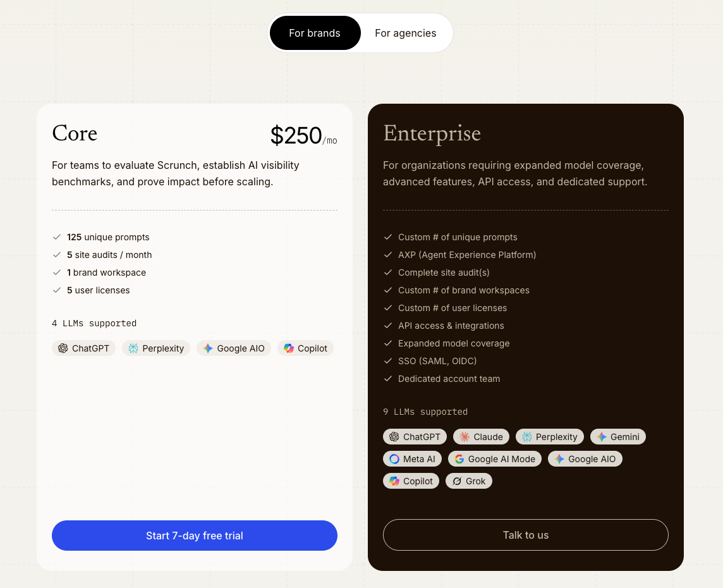
Task: Click the Perplexity icon in Core plan
Action: pos(133,348)
